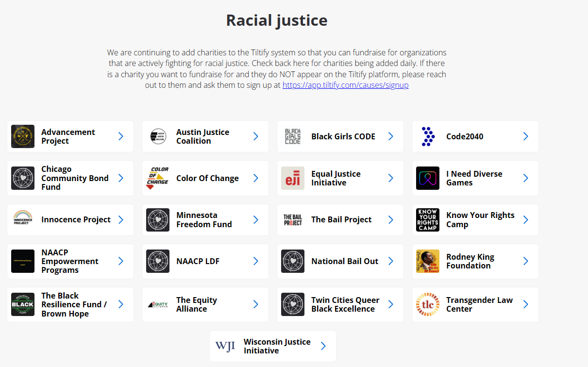This screenshot has width=588, height=367.
Task: Click the Advancement Project logo
Action: coord(23,136)
